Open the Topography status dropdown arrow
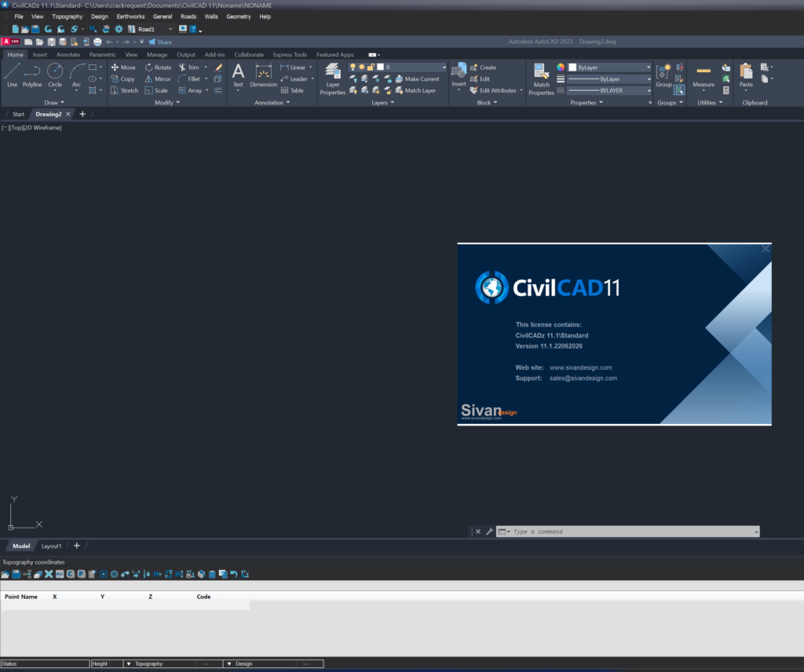The height and width of the screenshot is (672, 804). (x=129, y=664)
